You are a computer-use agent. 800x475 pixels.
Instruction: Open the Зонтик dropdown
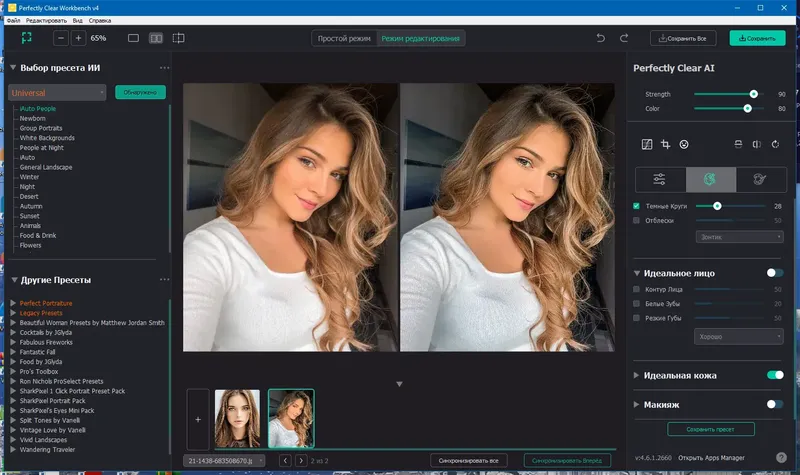pyautogui.click(x=739, y=237)
